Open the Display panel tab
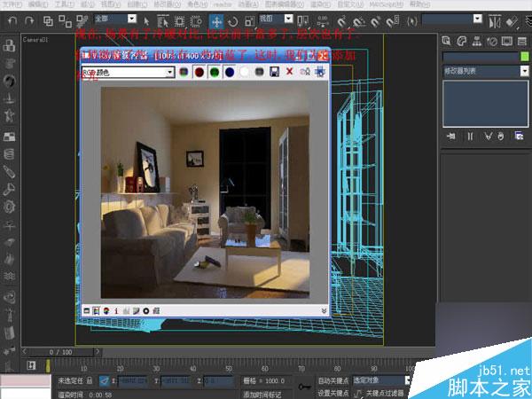The height and width of the screenshot is (399, 532). (507, 42)
